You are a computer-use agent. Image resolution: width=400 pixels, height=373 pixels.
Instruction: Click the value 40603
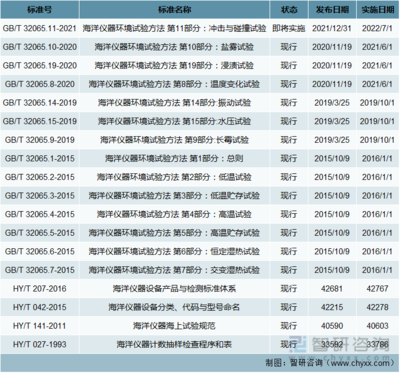pyautogui.click(x=378, y=326)
